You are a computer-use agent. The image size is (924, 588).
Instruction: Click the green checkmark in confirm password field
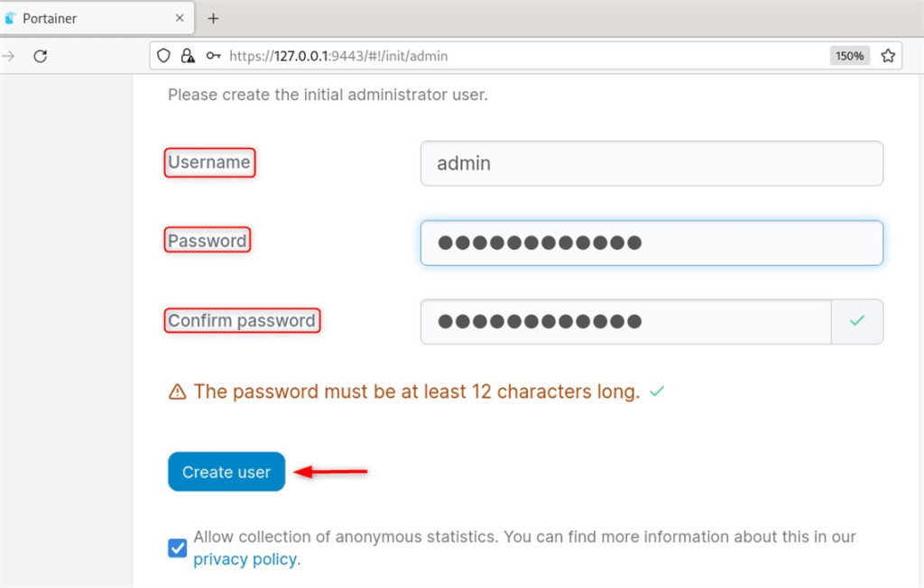[x=856, y=321]
